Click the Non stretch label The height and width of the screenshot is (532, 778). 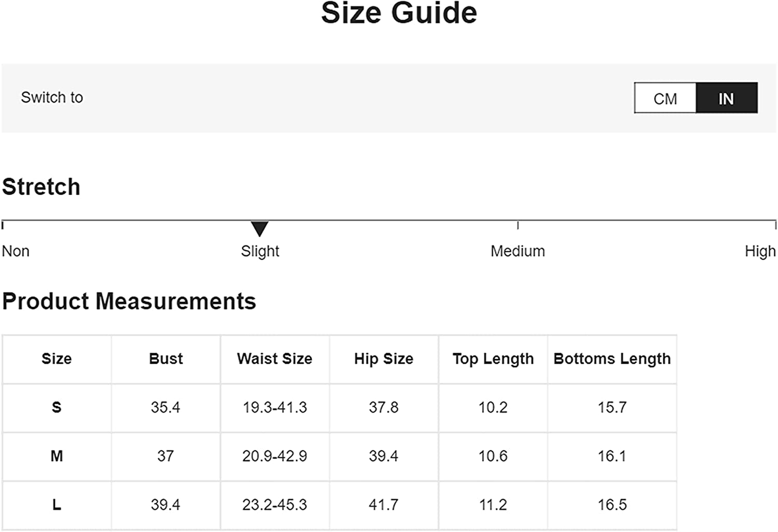click(16, 251)
